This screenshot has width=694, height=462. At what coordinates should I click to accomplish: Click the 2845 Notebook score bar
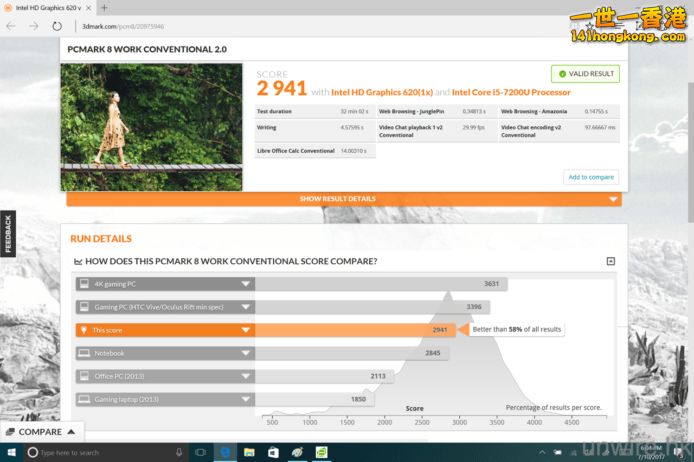pos(352,353)
